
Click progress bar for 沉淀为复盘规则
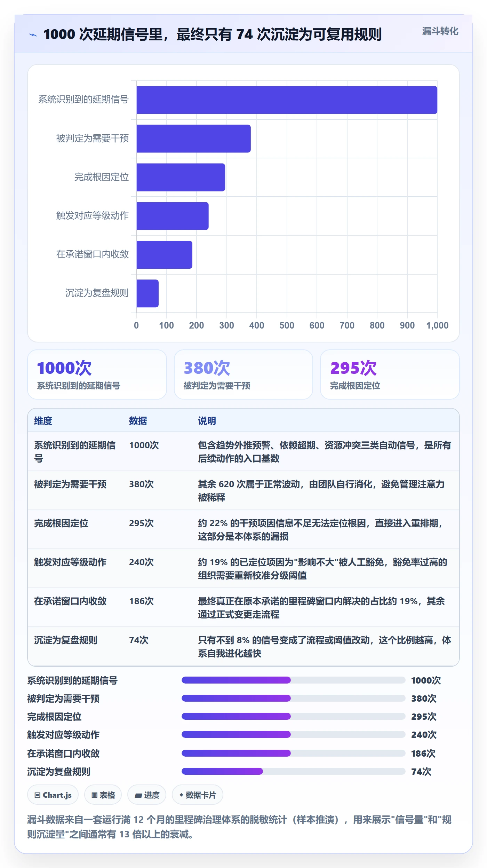(293, 771)
